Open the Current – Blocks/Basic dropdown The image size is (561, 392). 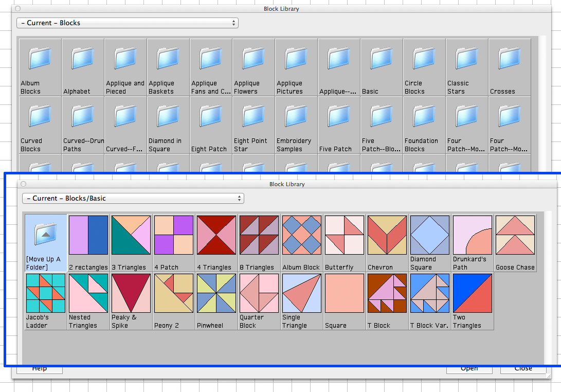[133, 199]
